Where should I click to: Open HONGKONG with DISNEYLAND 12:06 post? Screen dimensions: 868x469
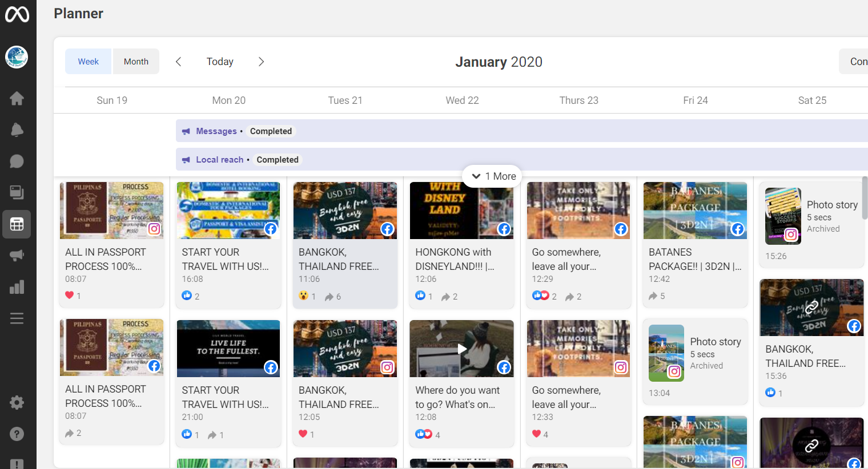pyautogui.click(x=461, y=244)
